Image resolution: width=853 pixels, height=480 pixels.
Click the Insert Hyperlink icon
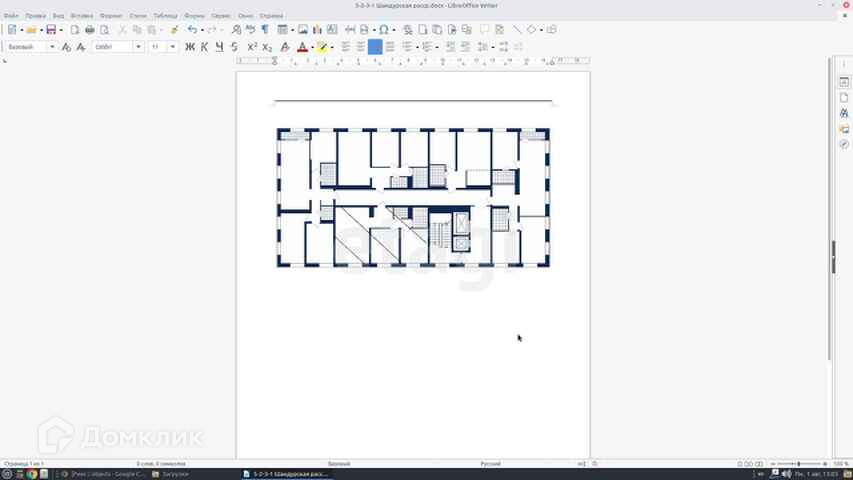click(x=407, y=30)
